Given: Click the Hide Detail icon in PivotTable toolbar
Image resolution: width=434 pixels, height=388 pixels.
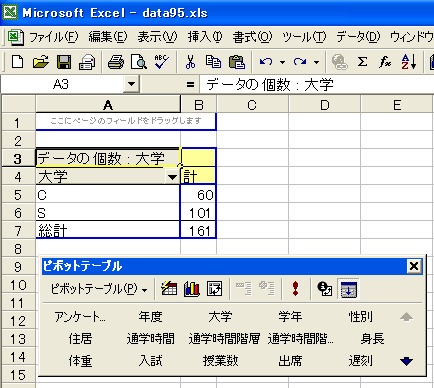Looking at the screenshot, I should pos(244,289).
